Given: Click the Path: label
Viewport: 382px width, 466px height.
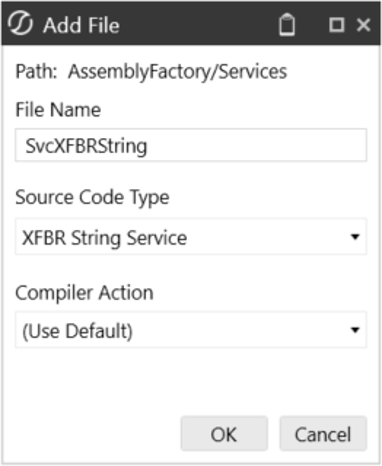Looking at the screenshot, I should [x=36, y=71].
